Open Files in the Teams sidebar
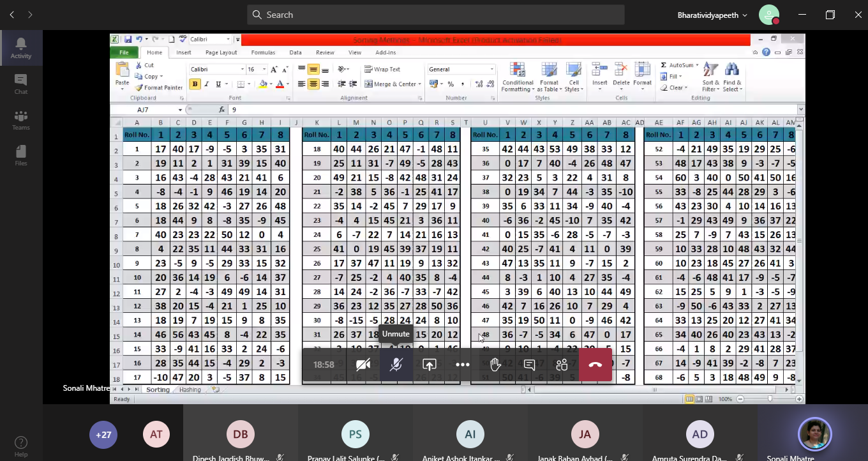Screen dimensions: 868x461 [21, 155]
